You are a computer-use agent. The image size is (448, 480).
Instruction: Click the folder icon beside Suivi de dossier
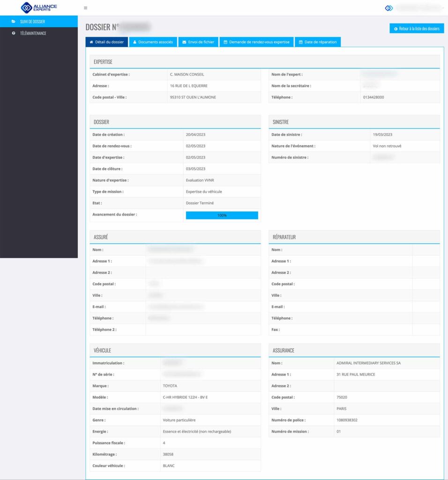point(14,22)
